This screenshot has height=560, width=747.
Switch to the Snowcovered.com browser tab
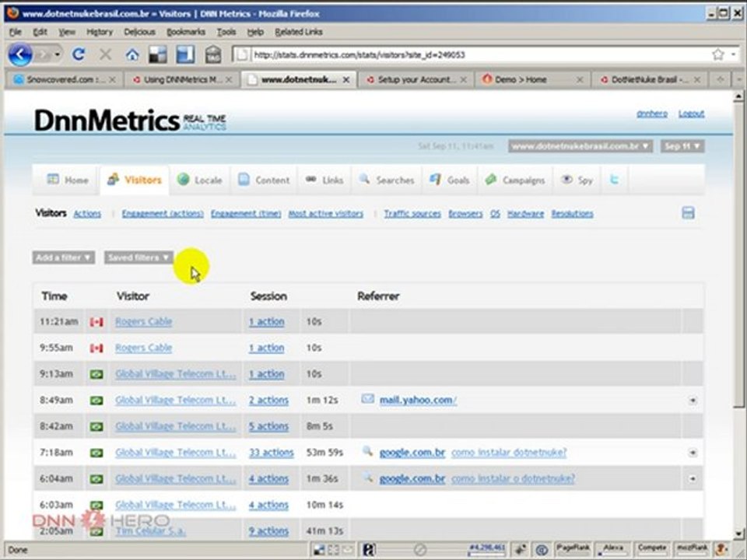click(64, 79)
